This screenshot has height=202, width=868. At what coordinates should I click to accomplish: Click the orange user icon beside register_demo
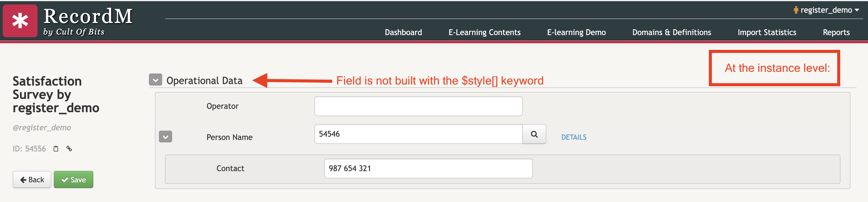[x=796, y=10]
